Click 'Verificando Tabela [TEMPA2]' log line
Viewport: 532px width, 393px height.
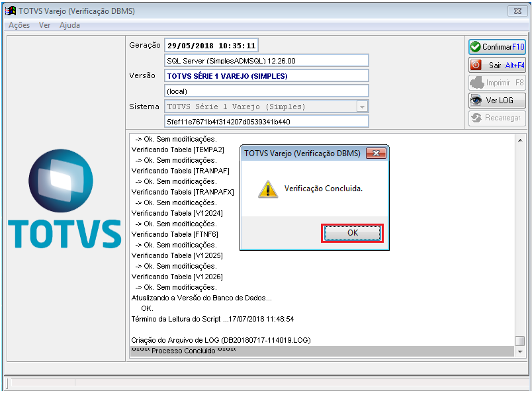tap(178, 150)
